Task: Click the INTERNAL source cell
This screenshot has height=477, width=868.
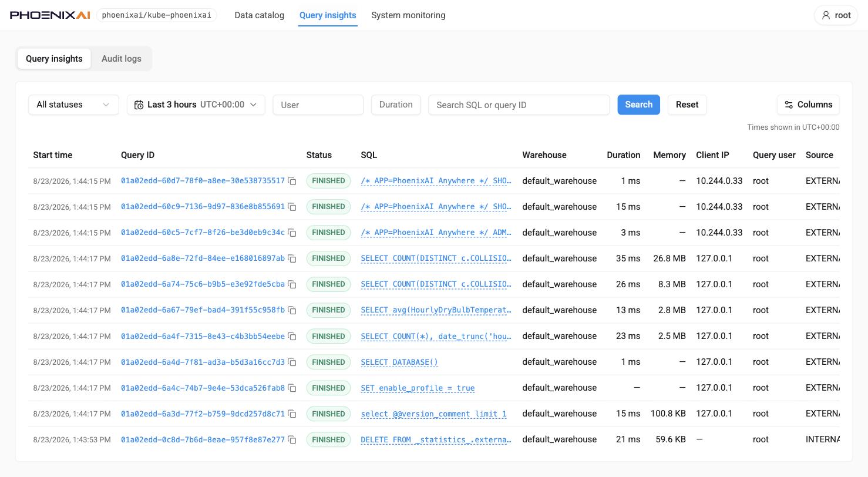Action: point(823,439)
